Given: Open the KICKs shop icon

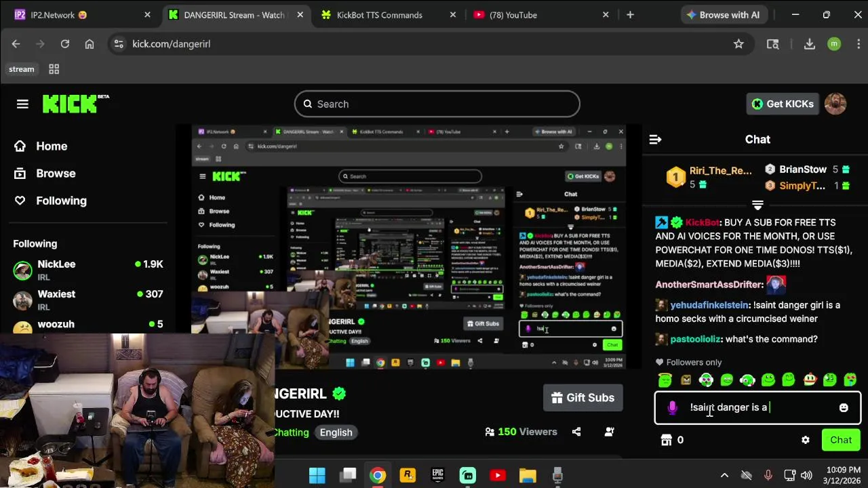Looking at the screenshot, I should click(x=667, y=440).
